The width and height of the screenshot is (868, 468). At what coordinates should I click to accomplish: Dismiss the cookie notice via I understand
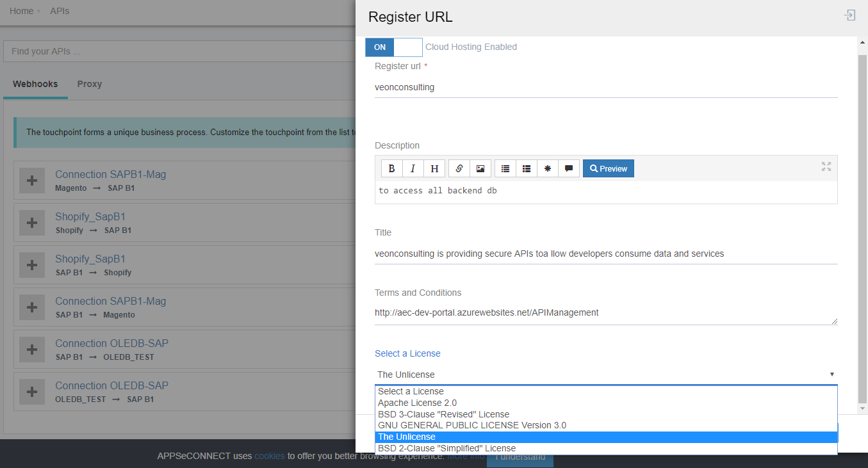[x=520, y=458]
